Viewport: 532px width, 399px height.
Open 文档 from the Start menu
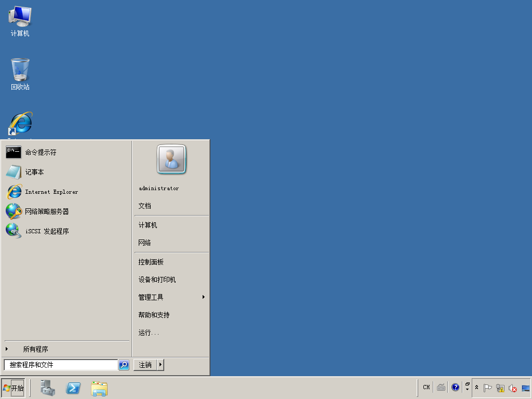tap(171, 206)
